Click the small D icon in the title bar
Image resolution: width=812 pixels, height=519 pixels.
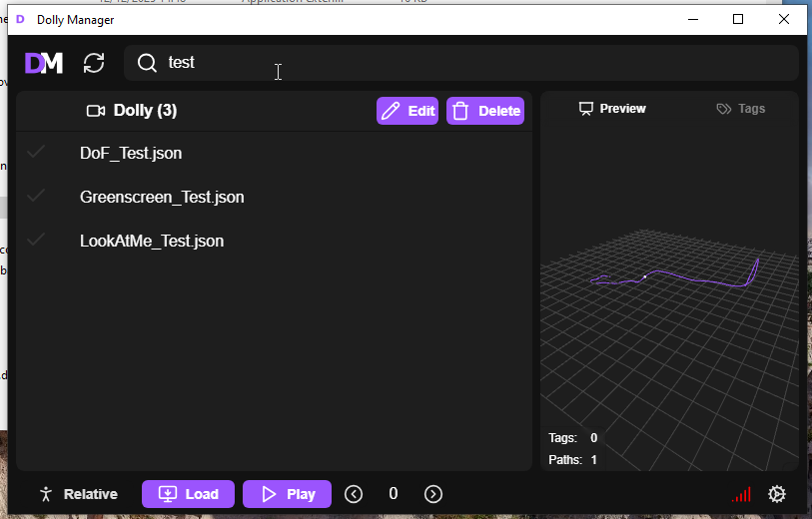20,20
